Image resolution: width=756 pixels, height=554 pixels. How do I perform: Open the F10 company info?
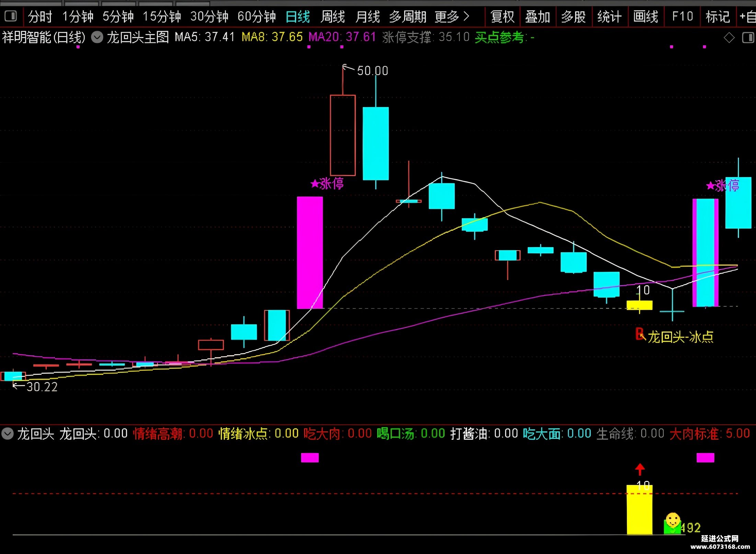pos(683,16)
